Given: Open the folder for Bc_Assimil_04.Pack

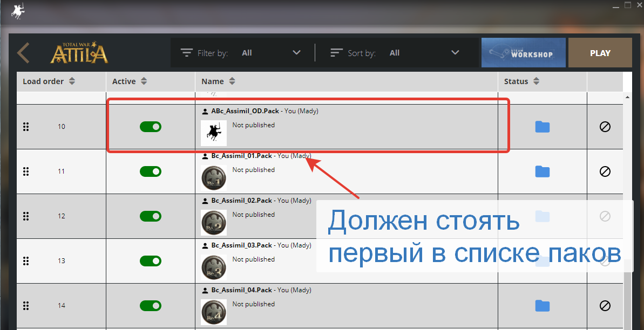Looking at the screenshot, I should [x=543, y=306].
